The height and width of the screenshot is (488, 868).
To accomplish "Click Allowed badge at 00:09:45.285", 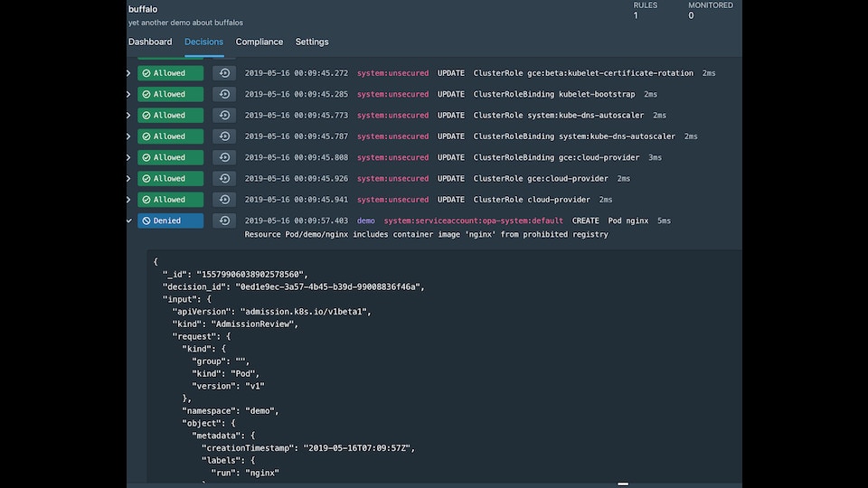I will (x=171, y=94).
